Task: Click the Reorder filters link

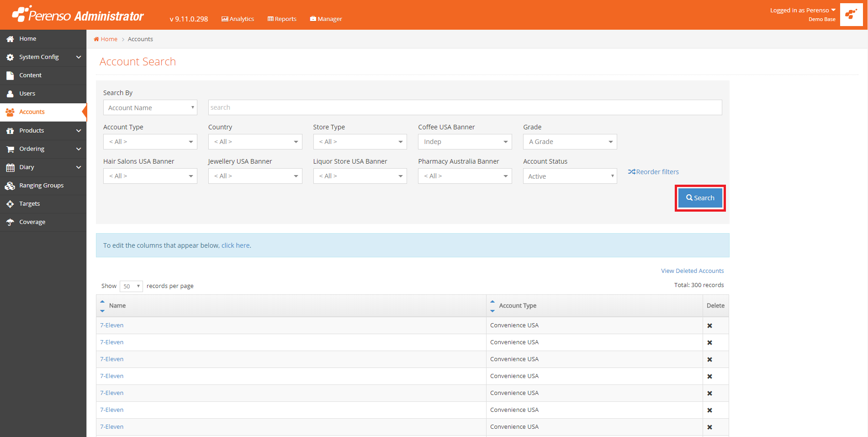Action: pos(653,172)
